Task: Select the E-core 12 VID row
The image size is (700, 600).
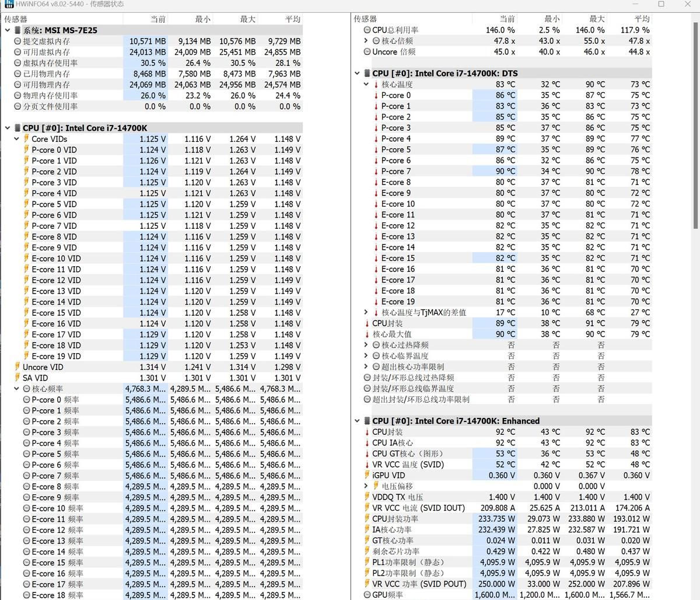Action: coord(152,280)
